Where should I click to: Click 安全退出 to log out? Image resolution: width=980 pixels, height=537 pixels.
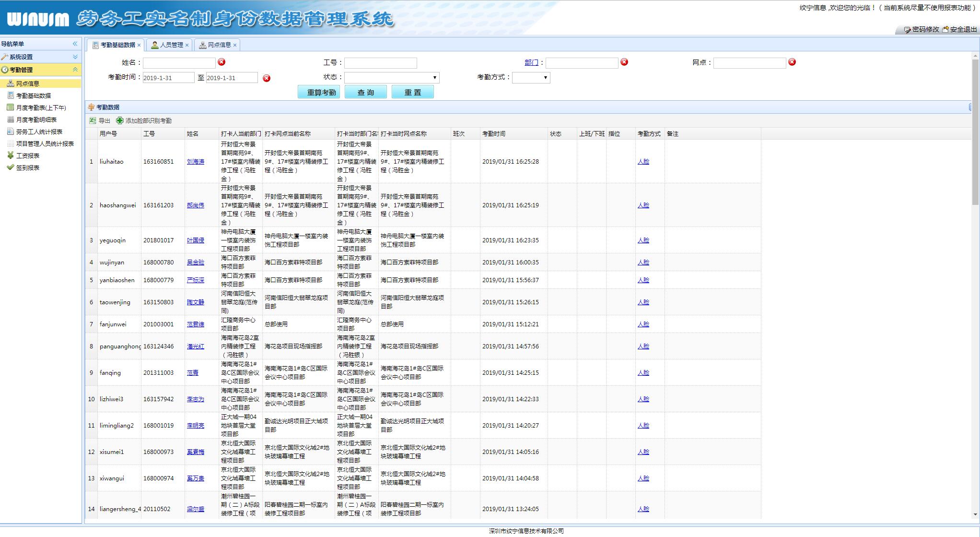[963, 30]
